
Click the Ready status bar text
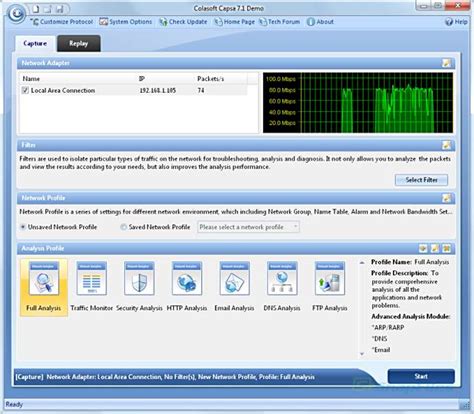(x=14, y=405)
